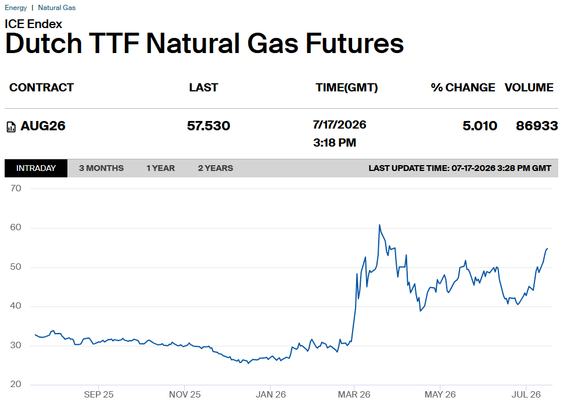This screenshot has width=567, height=407.
Task: Click the AUG26 contract name
Action: tap(43, 126)
